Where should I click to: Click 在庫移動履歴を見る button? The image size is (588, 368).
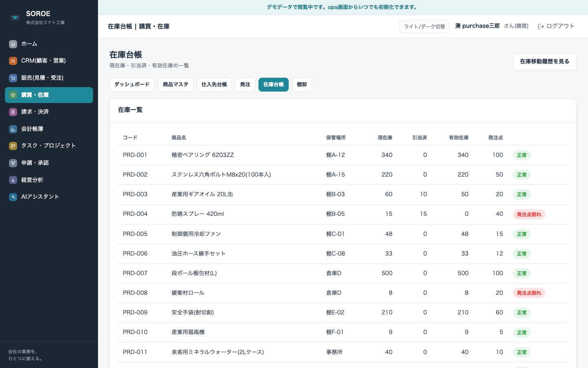tap(545, 62)
